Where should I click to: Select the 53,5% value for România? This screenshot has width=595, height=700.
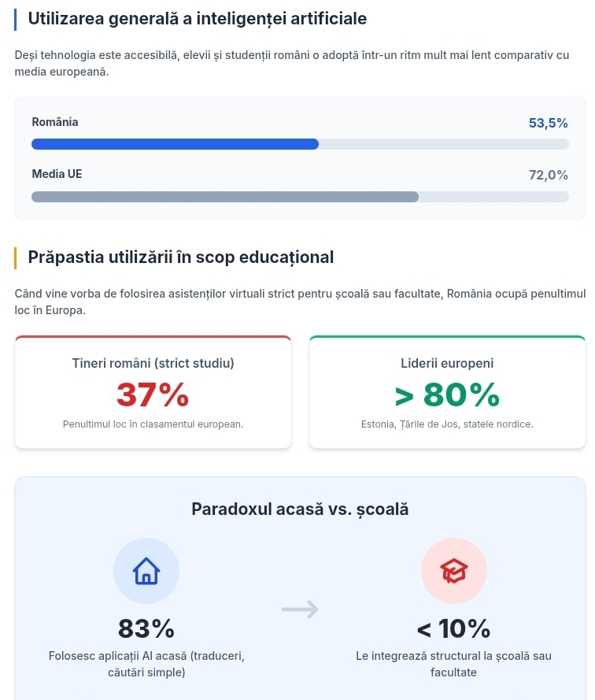coord(548,123)
